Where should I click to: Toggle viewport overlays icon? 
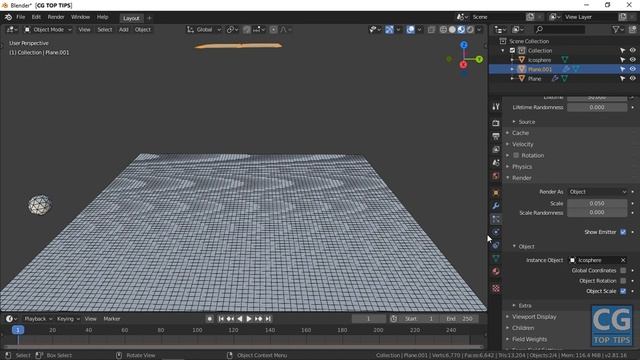click(411, 29)
